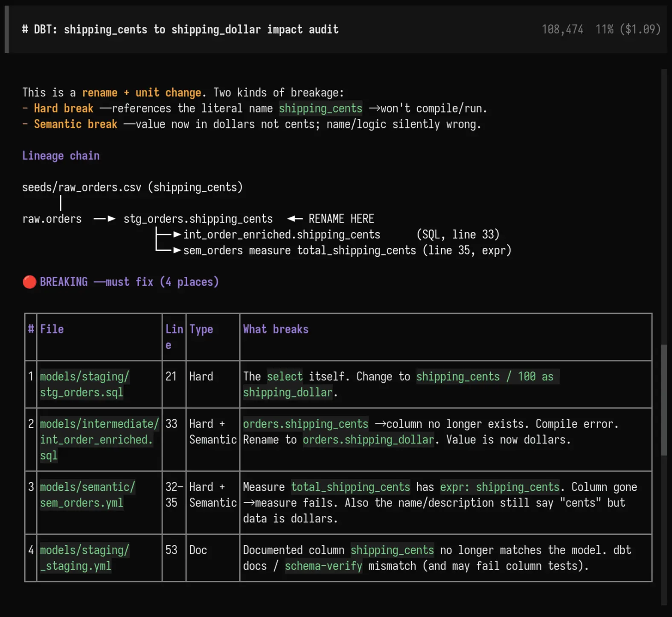This screenshot has height=617, width=672.
Task: Click the Lineage chain heading
Action: [61, 156]
